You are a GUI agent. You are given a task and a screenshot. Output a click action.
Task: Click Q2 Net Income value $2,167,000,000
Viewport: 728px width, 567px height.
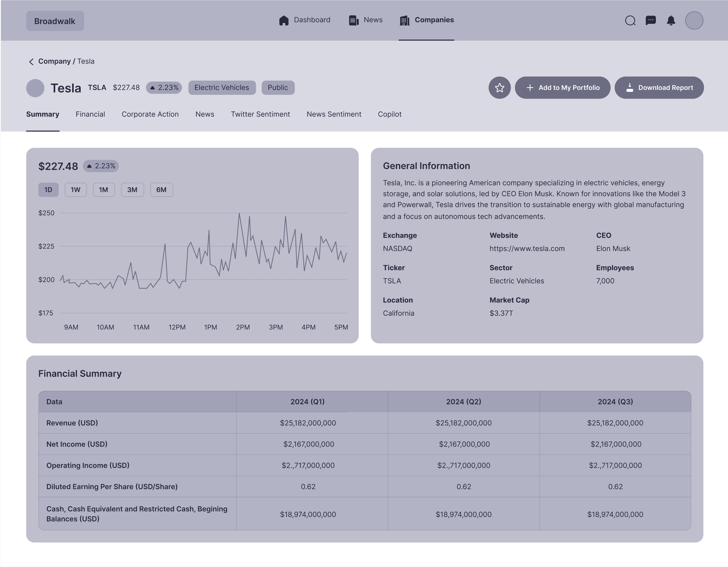tap(464, 444)
